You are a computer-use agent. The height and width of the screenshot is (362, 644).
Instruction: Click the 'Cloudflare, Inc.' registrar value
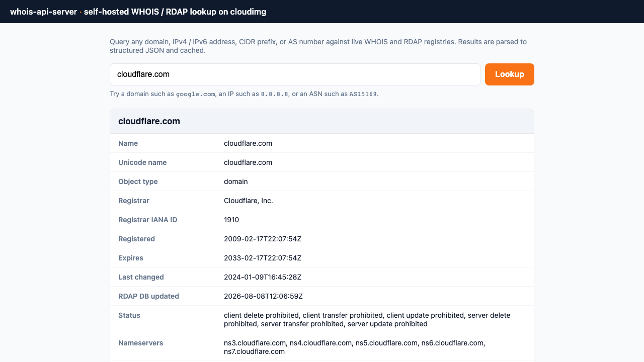(x=249, y=201)
